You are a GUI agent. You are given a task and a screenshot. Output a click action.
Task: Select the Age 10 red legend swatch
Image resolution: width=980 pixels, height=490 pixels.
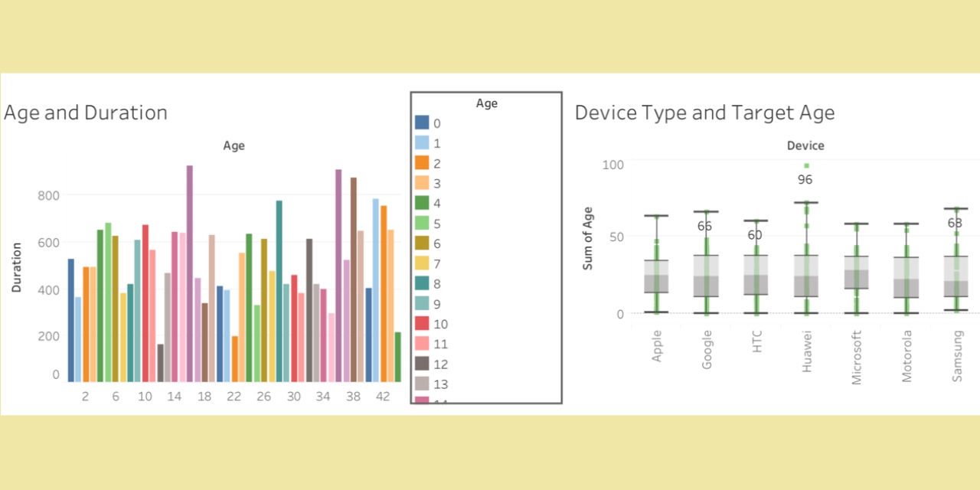point(423,324)
